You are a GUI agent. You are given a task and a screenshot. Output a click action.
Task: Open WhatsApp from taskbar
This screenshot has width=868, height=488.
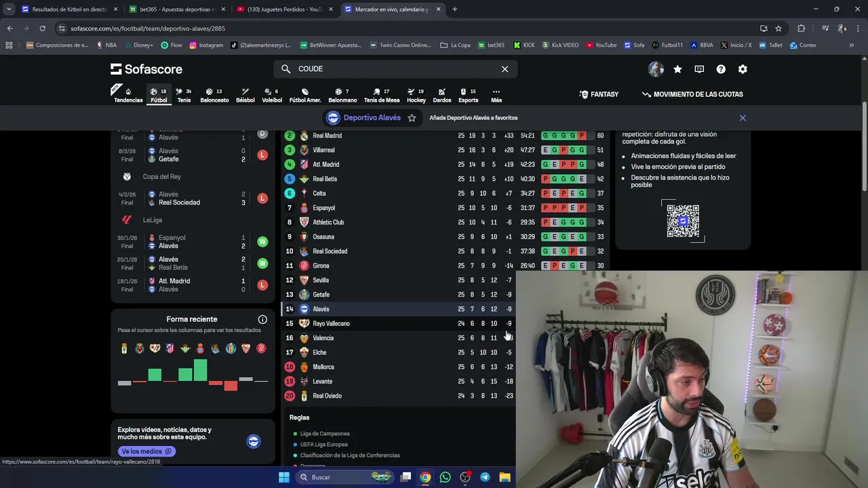(445, 477)
